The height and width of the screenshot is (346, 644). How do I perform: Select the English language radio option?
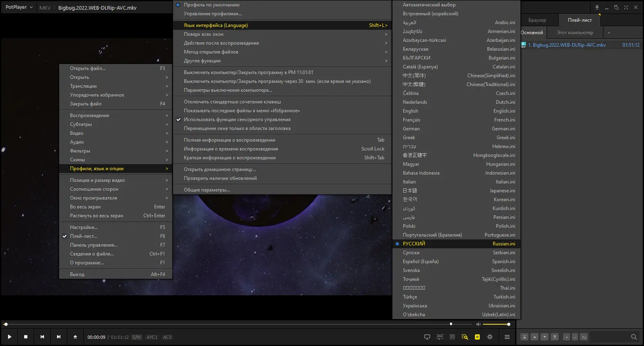(x=411, y=111)
